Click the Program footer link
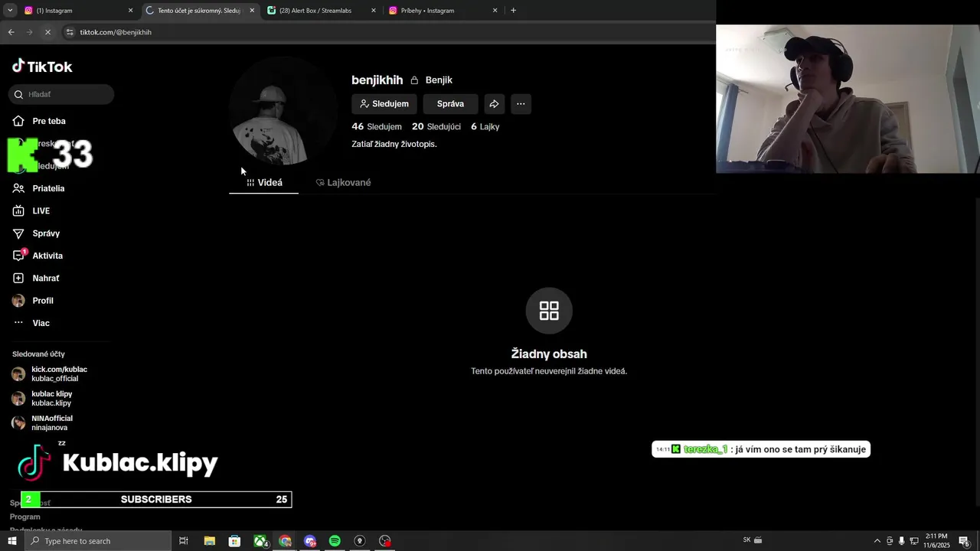Image resolution: width=980 pixels, height=551 pixels. tap(25, 517)
